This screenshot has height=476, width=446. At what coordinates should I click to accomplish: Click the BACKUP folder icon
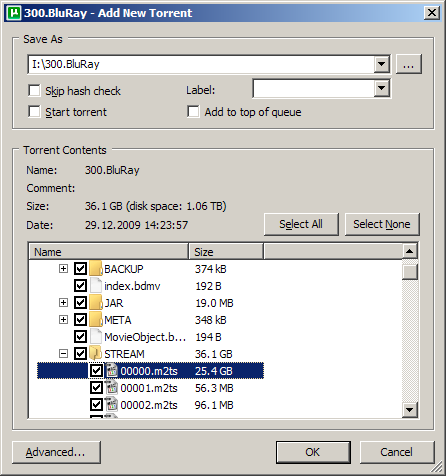click(x=96, y=269)
